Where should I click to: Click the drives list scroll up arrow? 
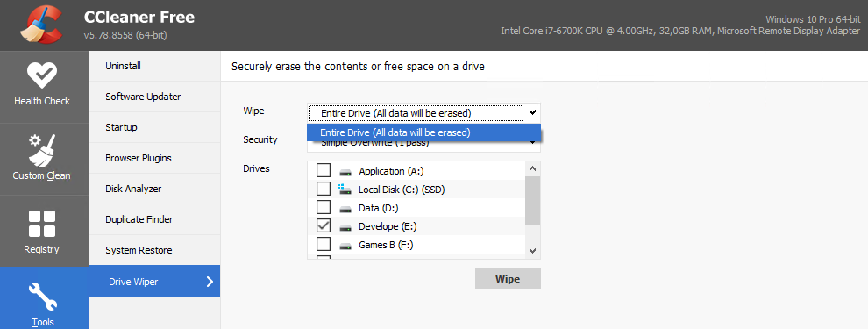(532, 168)
